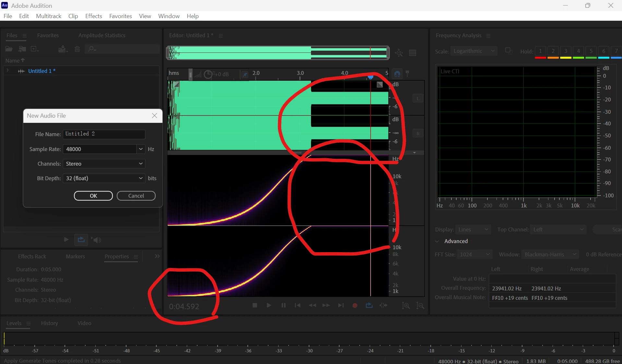Click the Stop transport button
This screenshot has height=364, width=622.
pyautogui.click(x=255, y=305)
